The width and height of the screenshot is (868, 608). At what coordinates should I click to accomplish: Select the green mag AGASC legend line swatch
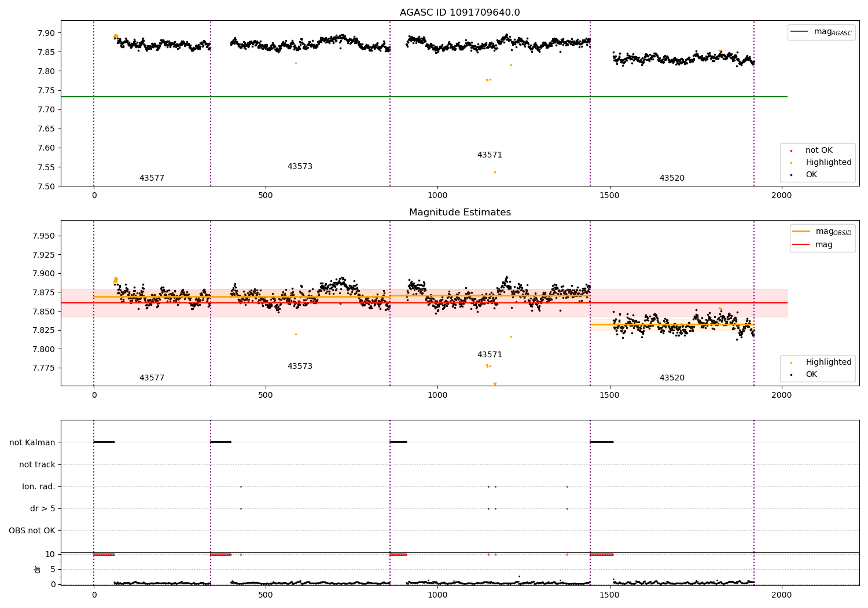pyautogui.click(x=800, y=32)
